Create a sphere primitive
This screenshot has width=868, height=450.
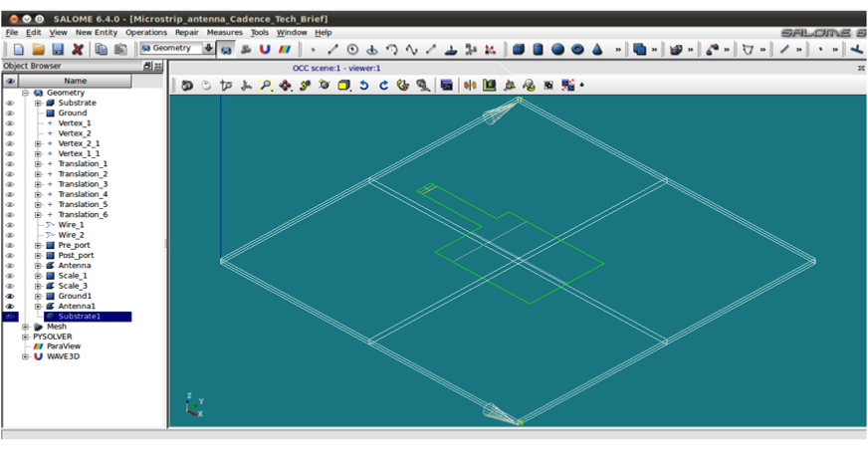[558, 49]
